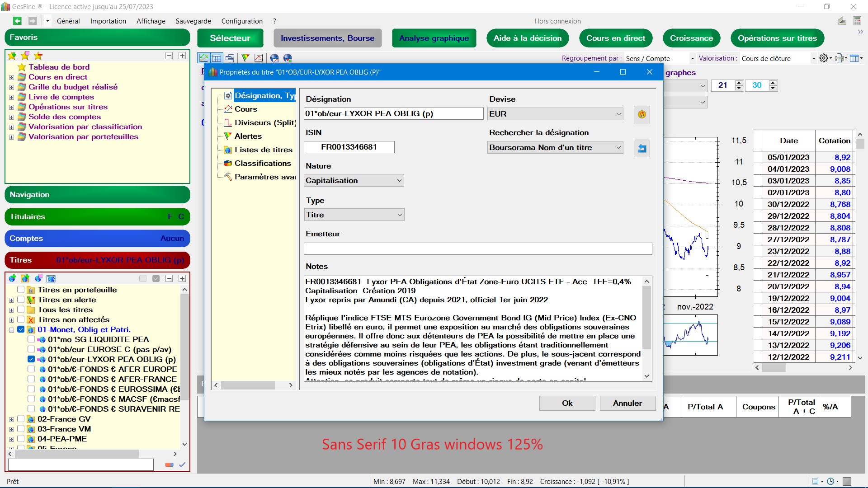This screenshot has width=868, height=488.
Task: Expand the 02-France GV tree node
Action: click(11, 419)
